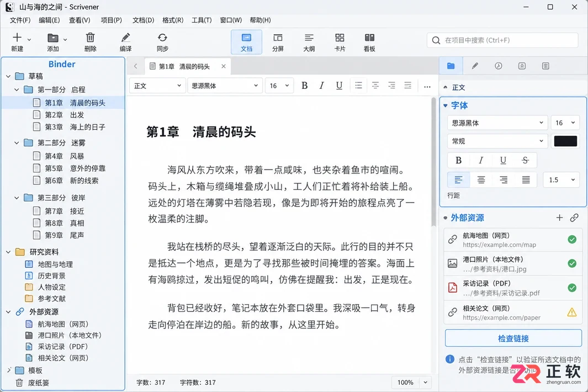Collapse the 字体 section
588x392 pixels.
(446, 106)
